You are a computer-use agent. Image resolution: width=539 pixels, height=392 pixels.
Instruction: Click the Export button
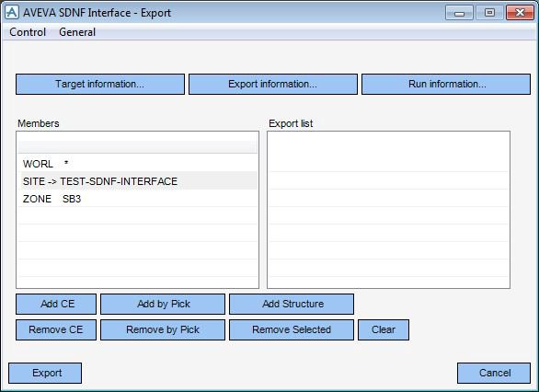click(x=45, y=373)
